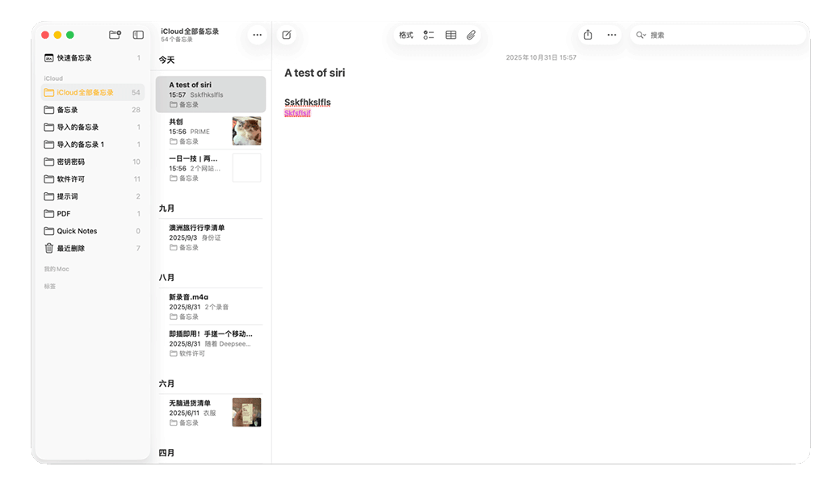
Task: Click the paperclip attachment icon
Action: tap(472, 35)
